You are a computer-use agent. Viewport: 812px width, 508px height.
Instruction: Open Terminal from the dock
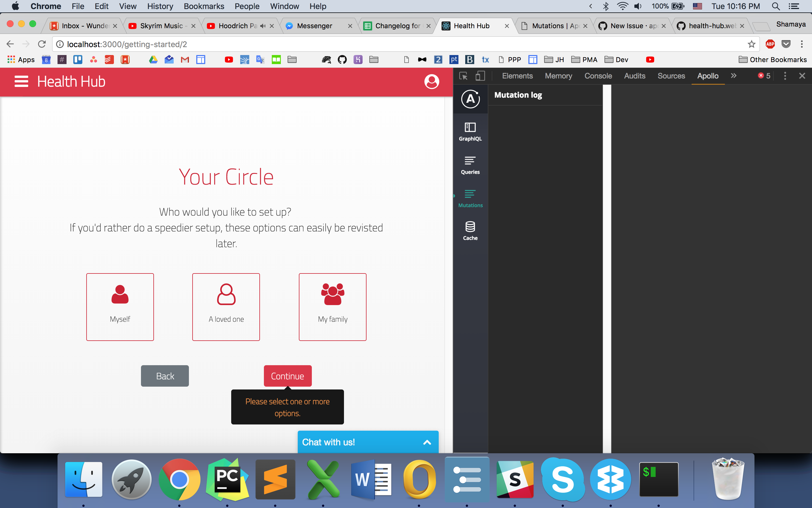[659, 479]
